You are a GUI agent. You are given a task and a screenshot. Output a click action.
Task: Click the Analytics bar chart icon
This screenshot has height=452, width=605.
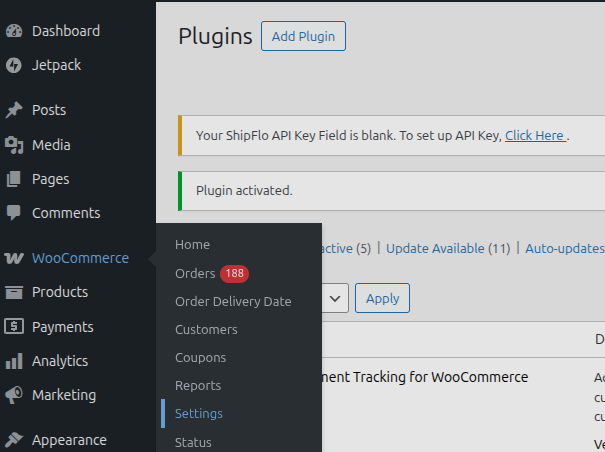[14, 361]
